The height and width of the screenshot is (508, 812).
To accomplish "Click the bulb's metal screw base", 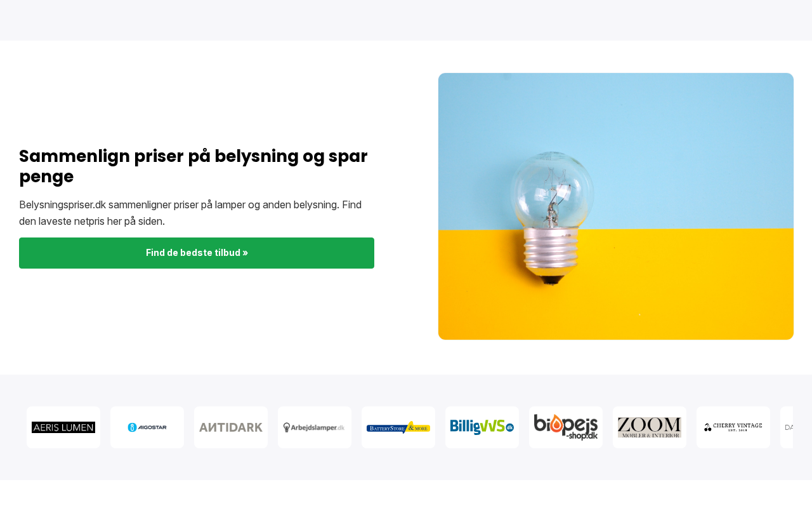I will pos(552,254).
